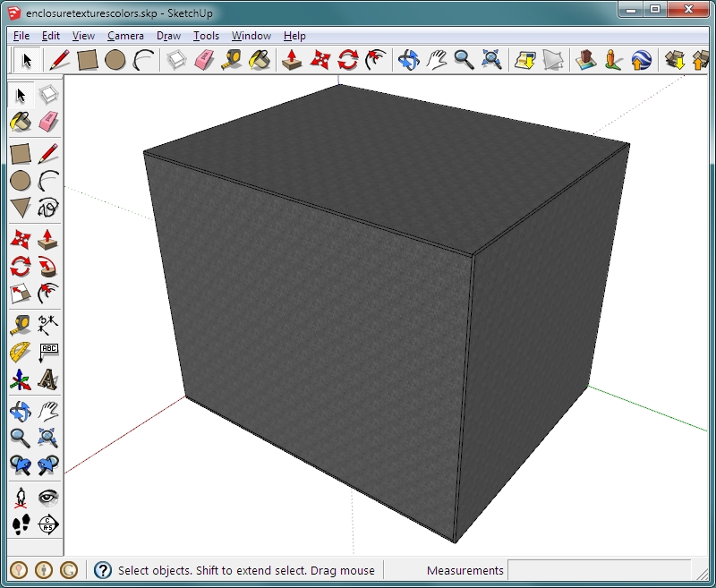Viewport: 716px width, 588px height.
Task: Open the Edit menu
Action: [51, 36]
